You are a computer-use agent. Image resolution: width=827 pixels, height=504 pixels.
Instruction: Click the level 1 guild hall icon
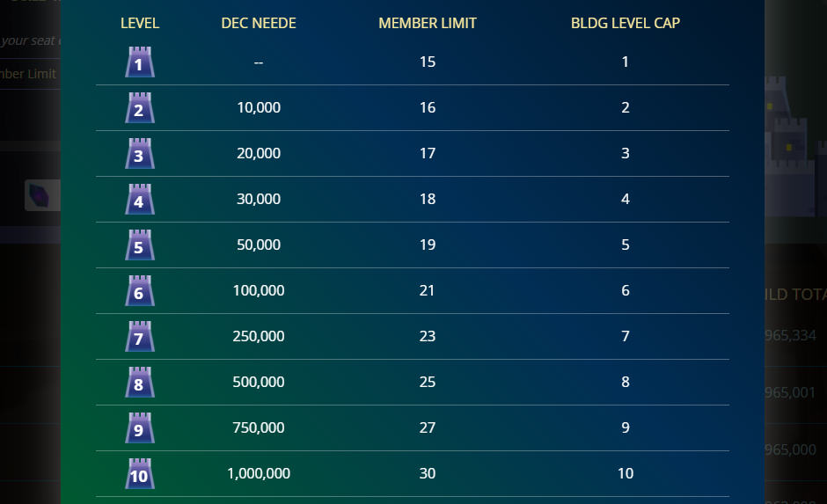140,62
